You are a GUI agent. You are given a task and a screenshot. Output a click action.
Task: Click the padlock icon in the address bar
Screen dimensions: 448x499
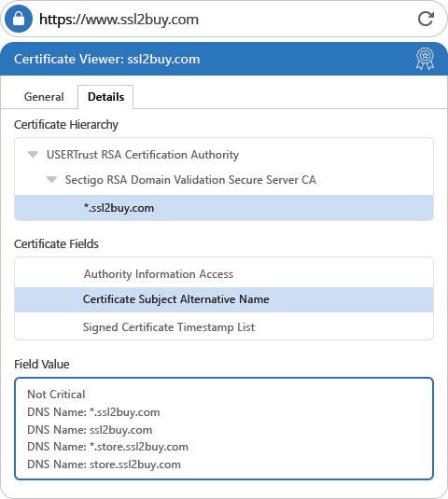coord(19,19)
